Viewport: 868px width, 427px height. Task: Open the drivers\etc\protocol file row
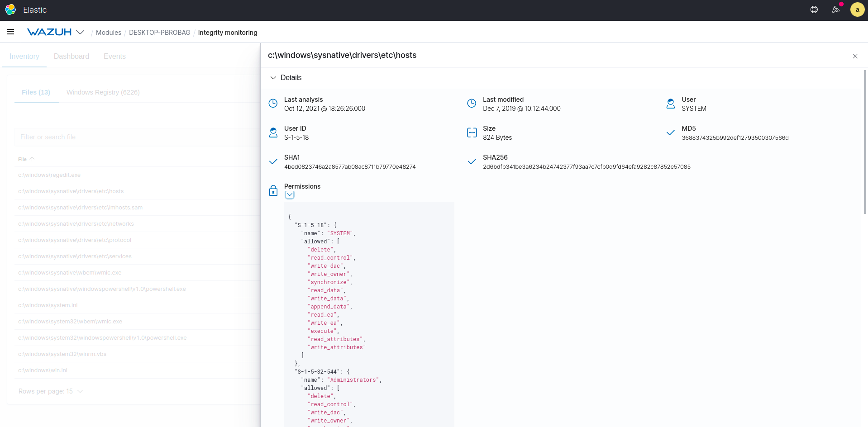(x=137, y=240)
